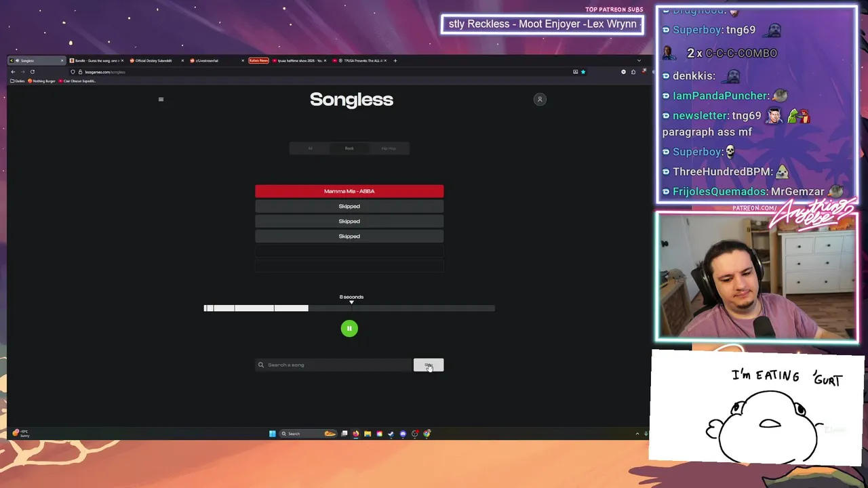Bookmark this page with the star

tap(583, 72)
